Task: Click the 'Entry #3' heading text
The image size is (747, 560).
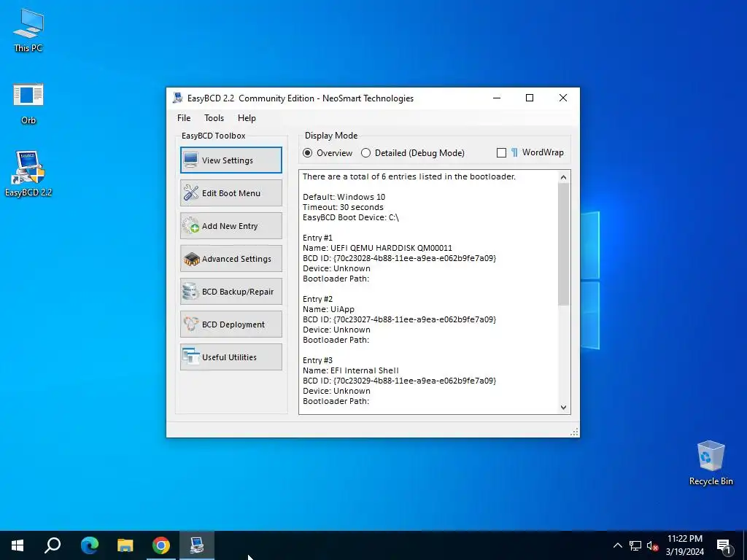Action: tap(317, 360)
